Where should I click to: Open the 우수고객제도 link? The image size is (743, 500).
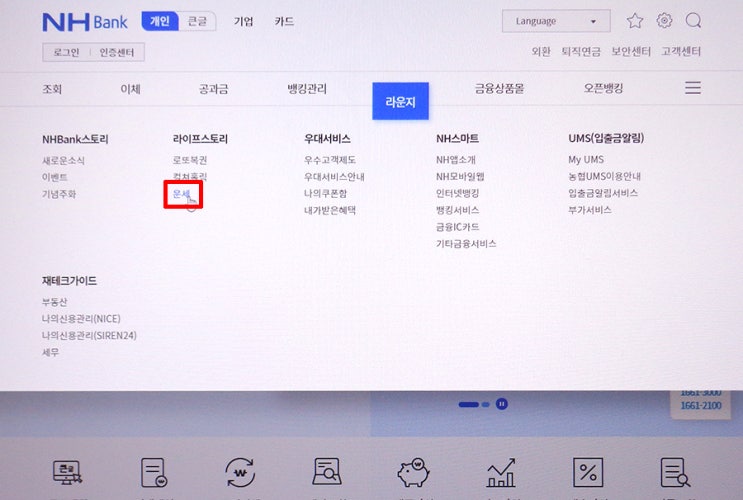330,160
